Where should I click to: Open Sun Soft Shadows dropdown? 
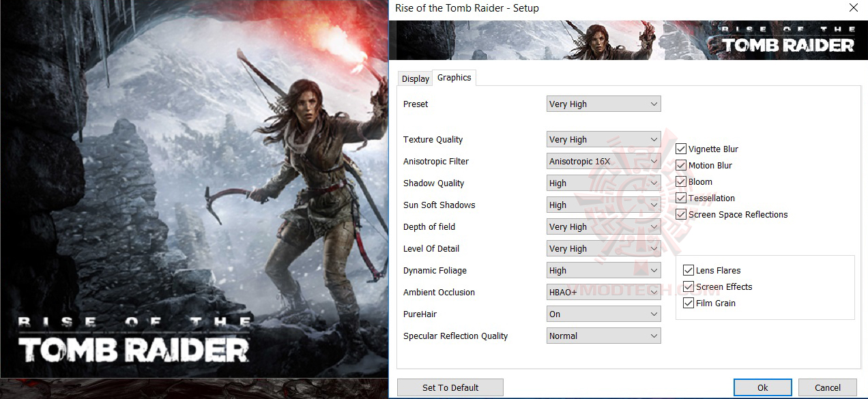tap(603, 205)
